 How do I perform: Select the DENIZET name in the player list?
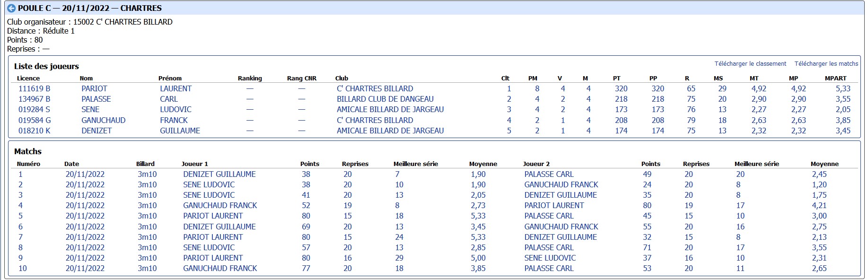pos(96,131)
